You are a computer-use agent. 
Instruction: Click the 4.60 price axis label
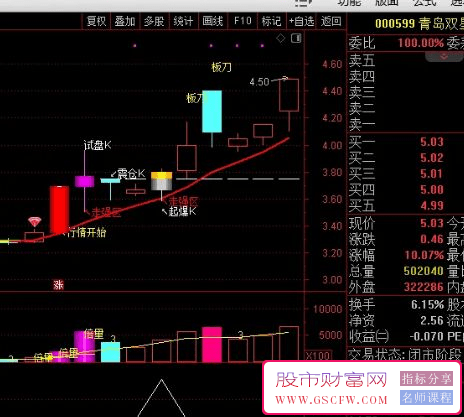[332, 64]
